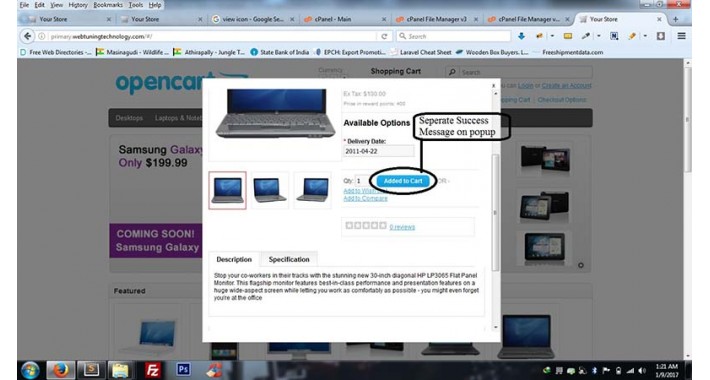The image size is (710, 380).
Task: Click the main laptop product image
Action: tap(275, 114)
